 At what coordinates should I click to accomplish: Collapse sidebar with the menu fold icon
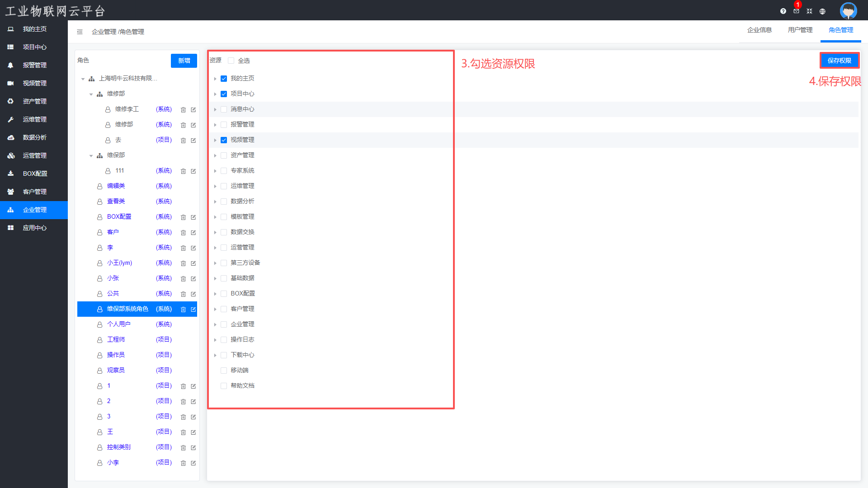click(80, 32)
